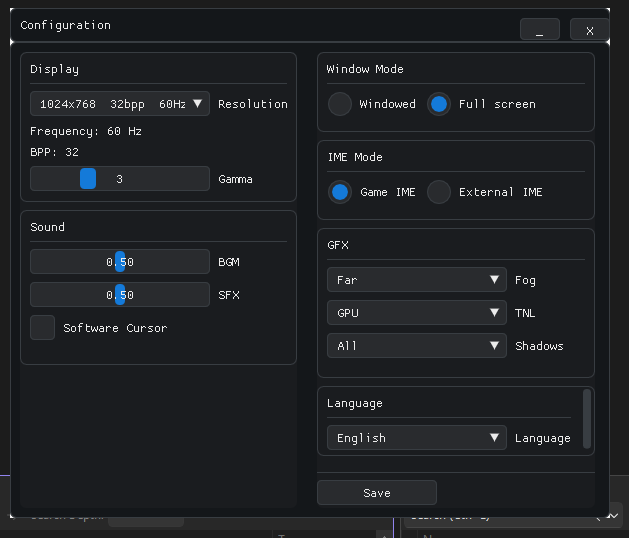
Task: Minimize the Configuration window
Action: 540,30
